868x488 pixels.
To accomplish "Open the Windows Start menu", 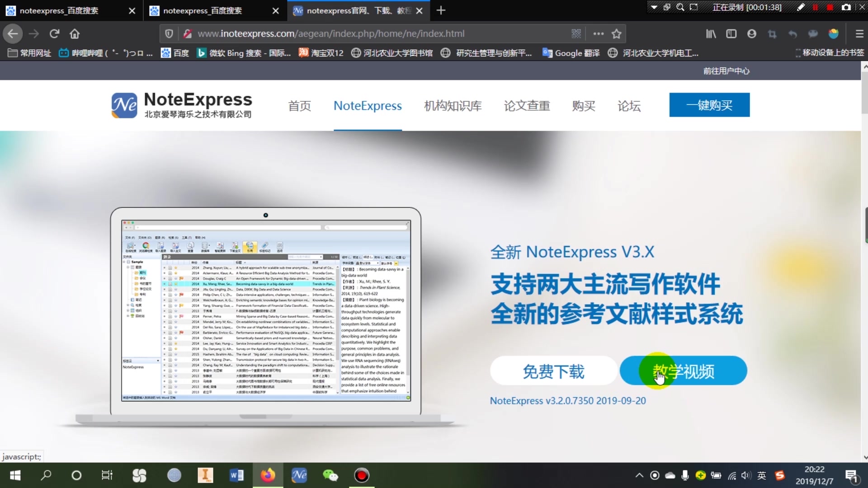I will [15, 475].
